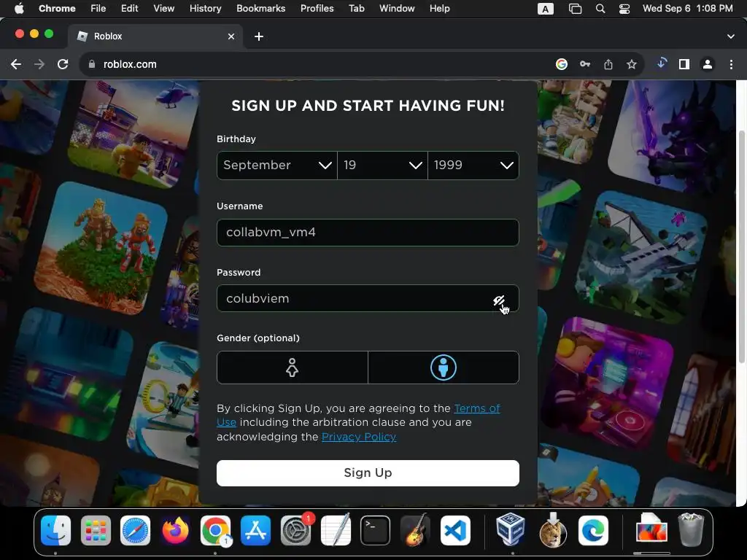Open Control Center in menu bar

624,9
